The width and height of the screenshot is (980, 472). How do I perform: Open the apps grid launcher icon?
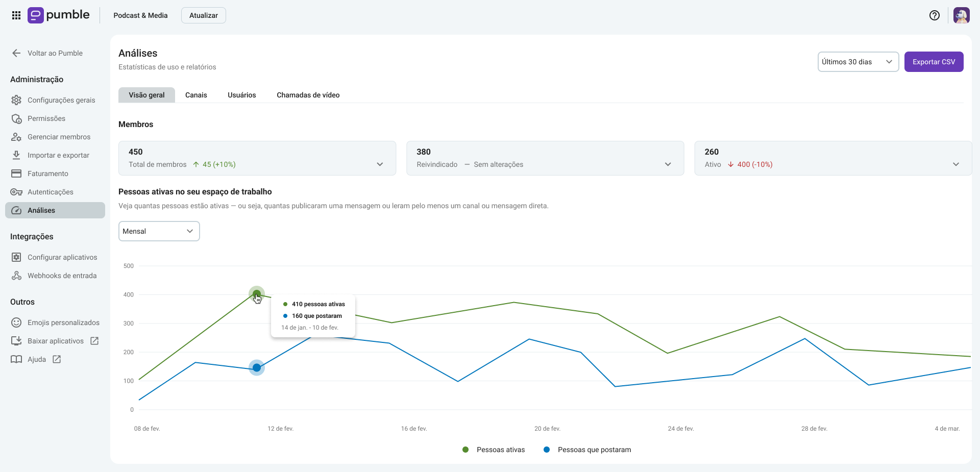[16, 15]
